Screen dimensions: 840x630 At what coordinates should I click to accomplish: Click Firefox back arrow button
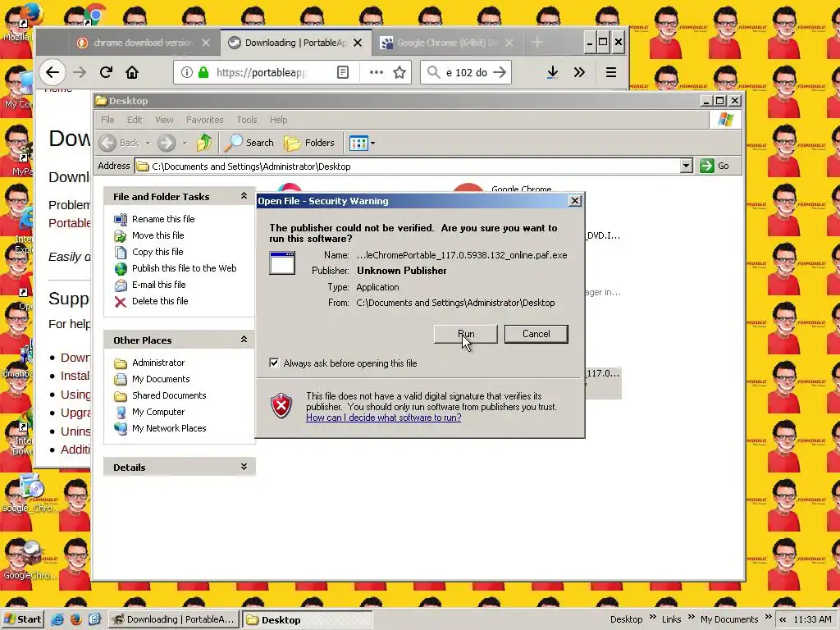[x=52, y=72]
